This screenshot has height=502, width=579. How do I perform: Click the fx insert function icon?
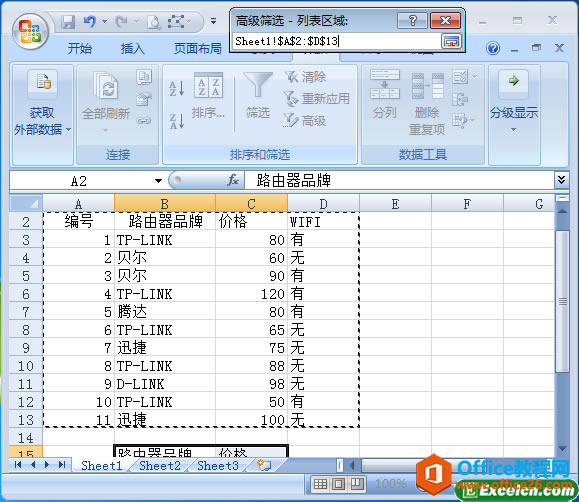coord(233,181)
